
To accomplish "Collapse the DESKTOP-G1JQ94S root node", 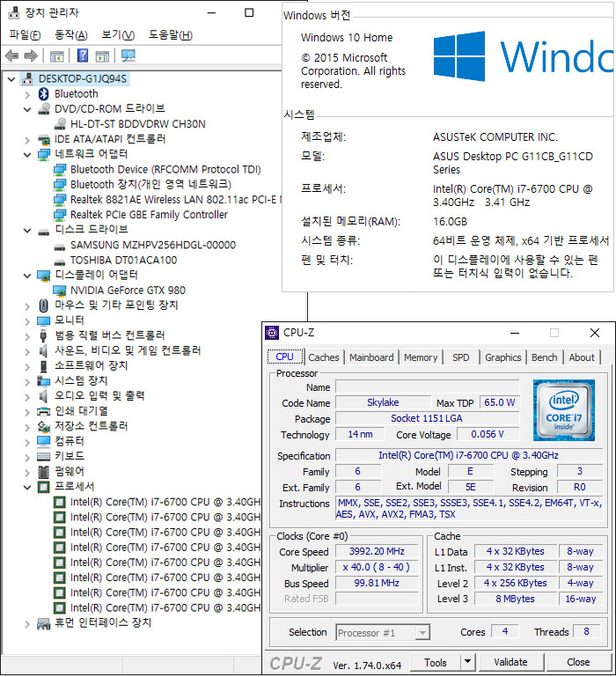I will (x=11, y=79).
